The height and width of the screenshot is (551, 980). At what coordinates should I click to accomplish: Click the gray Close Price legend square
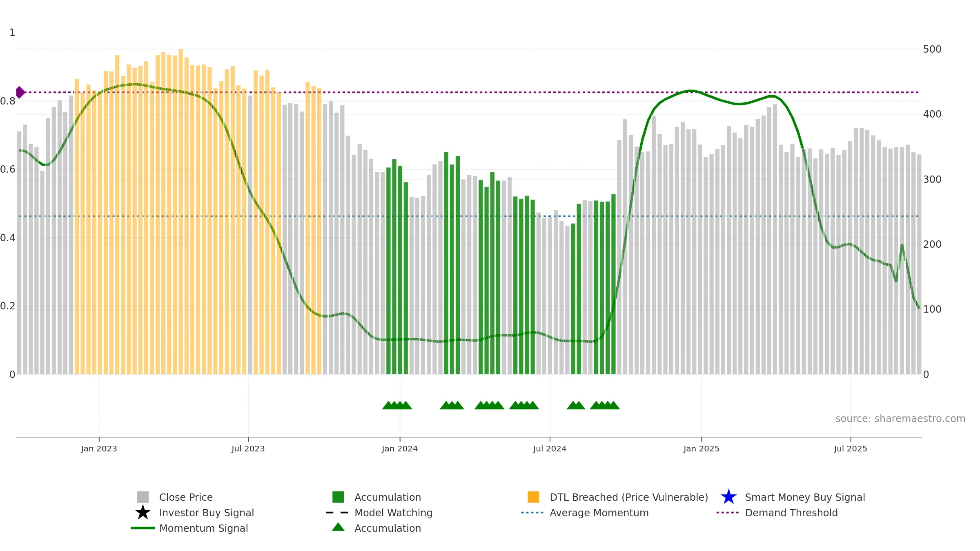[x=143, y=497]
